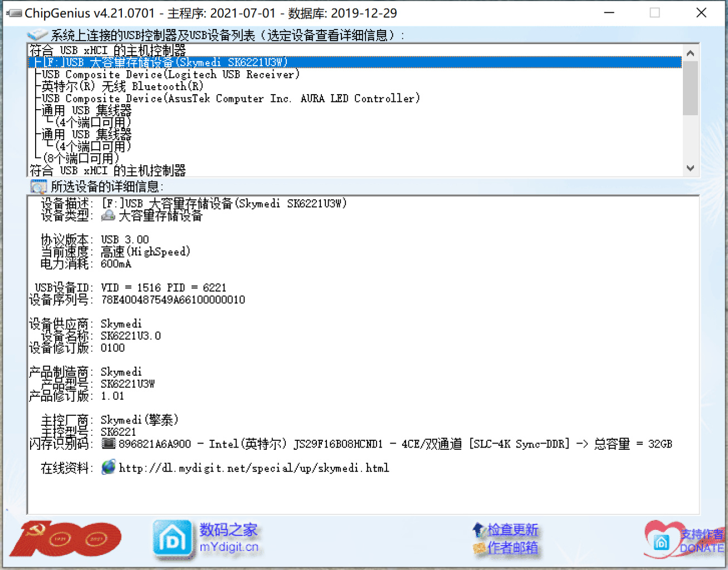Click 检查更新 to check for updates

point(513,529)
